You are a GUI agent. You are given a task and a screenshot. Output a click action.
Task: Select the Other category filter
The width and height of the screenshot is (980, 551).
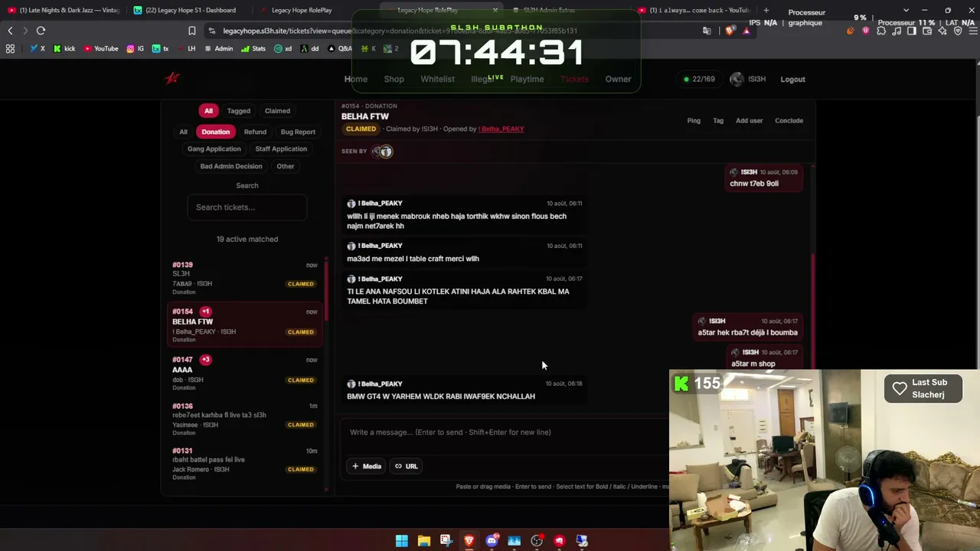point(286,166)
